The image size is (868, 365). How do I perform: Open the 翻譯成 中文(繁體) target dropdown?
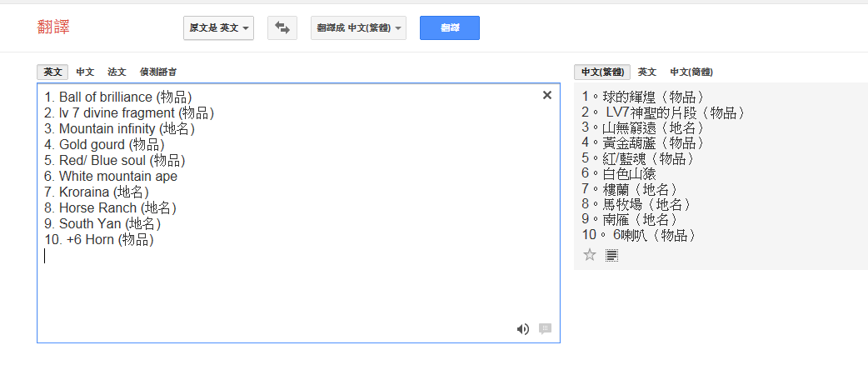point(359,28)
